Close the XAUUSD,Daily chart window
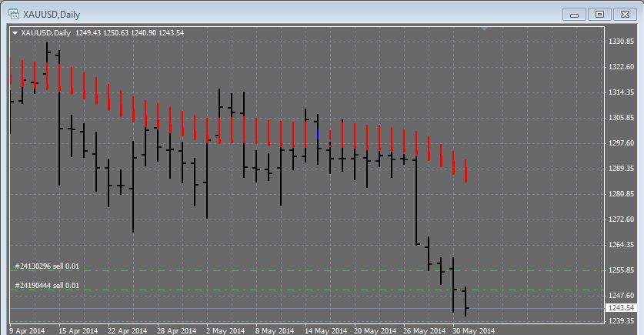644x335 pixels. click(x=625, y=15)
